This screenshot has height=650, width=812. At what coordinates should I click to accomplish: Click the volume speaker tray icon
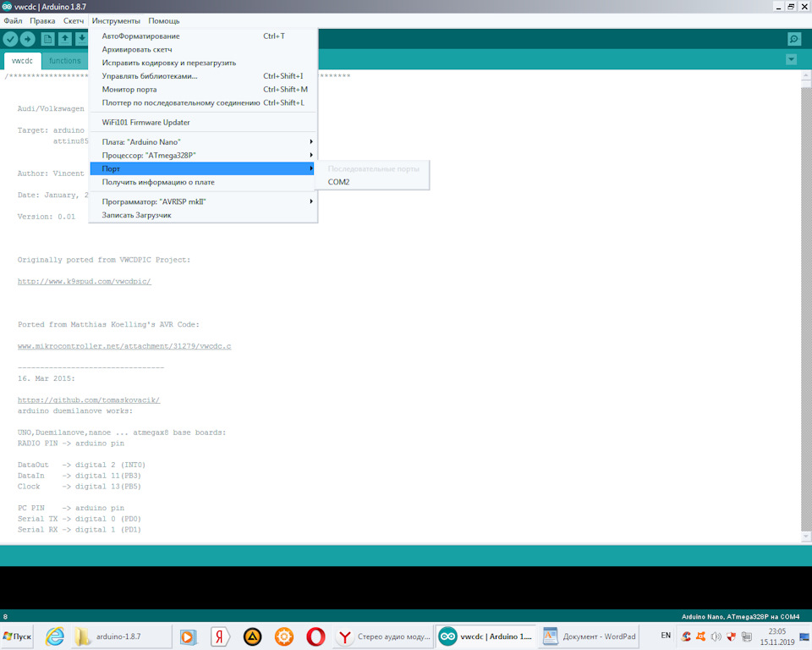716,636
